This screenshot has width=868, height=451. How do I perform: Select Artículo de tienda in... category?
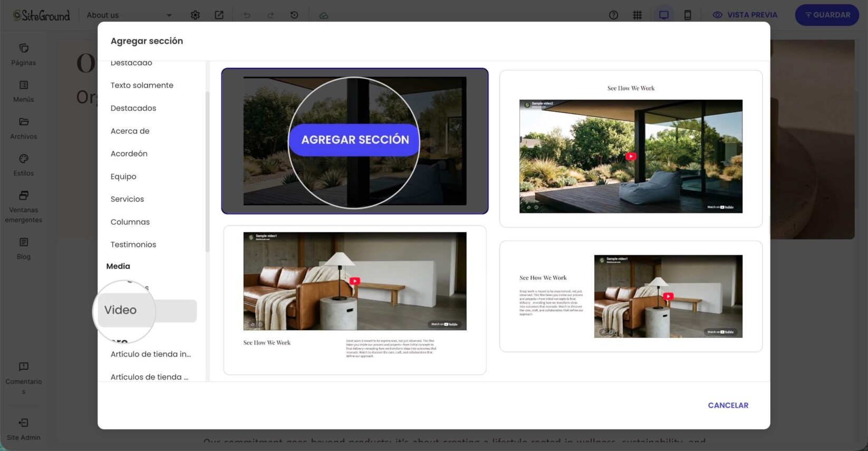(151, 354)
